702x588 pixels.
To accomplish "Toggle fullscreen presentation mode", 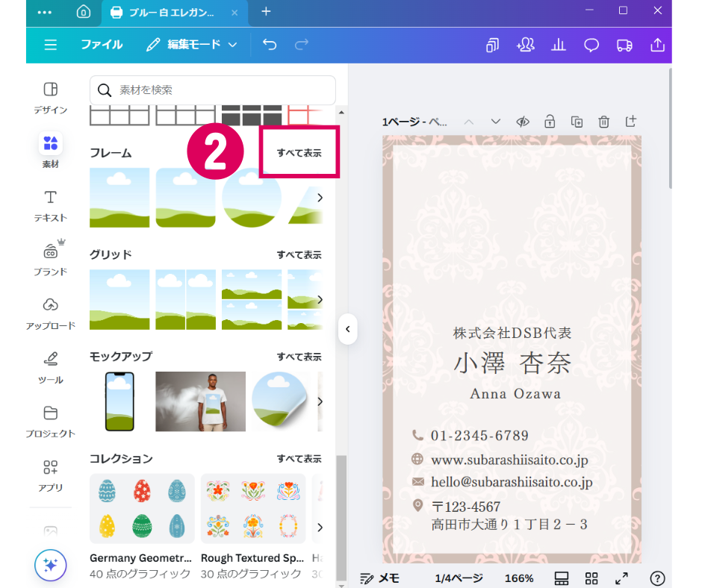I will click(x=621, y=578).
